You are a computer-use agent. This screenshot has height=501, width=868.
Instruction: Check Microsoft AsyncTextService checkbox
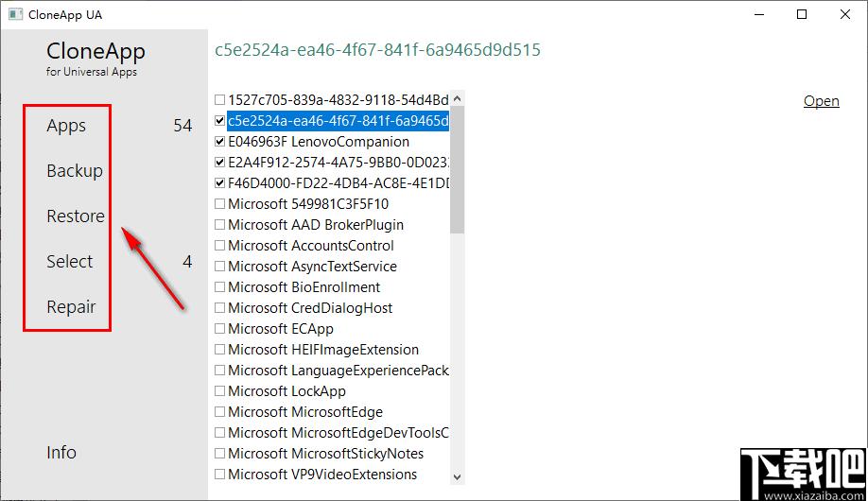[219, 267]
